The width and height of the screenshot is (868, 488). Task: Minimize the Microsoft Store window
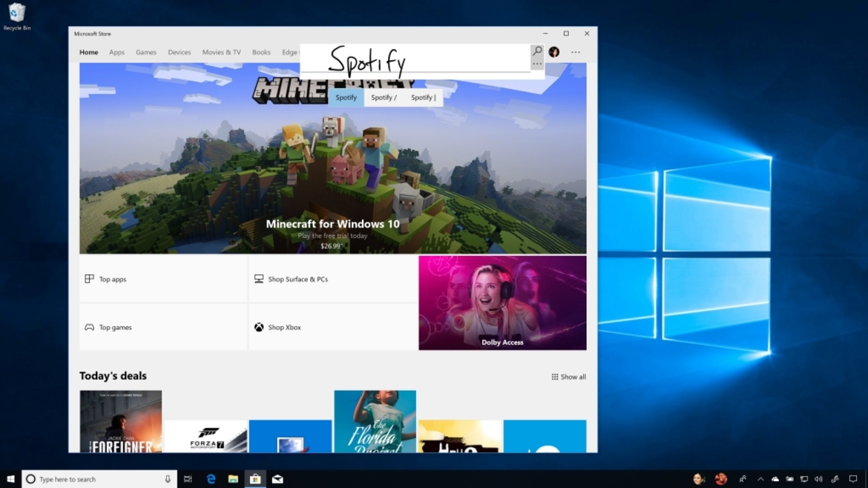[545, 34]
